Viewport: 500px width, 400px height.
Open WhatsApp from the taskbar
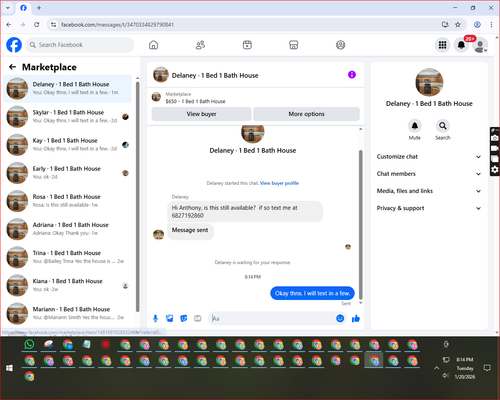click(x=29, y=344)
